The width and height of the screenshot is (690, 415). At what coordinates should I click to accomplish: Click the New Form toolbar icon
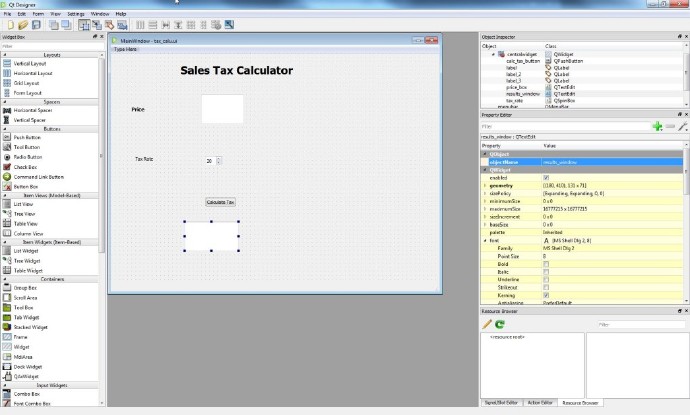[11, 25]
